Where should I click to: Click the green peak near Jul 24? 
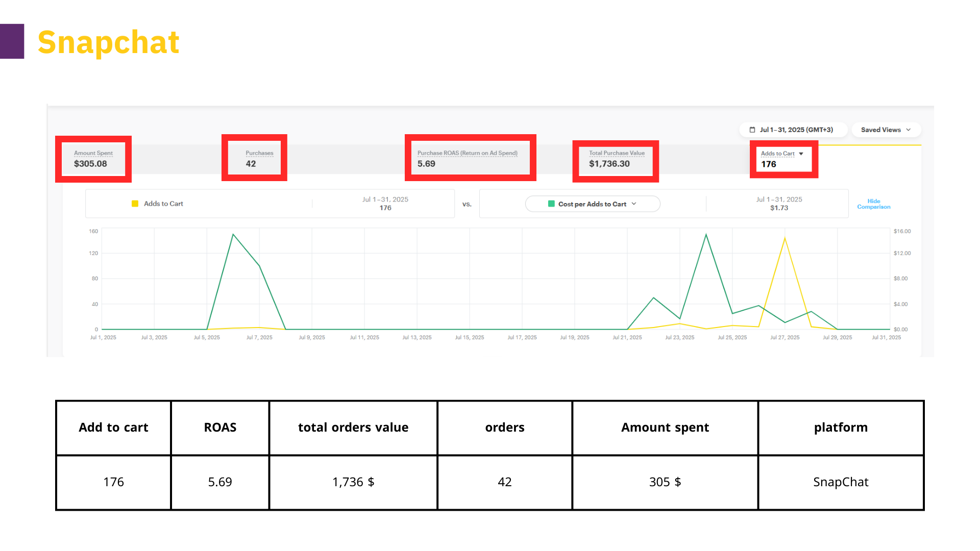(x=706, y=234)
